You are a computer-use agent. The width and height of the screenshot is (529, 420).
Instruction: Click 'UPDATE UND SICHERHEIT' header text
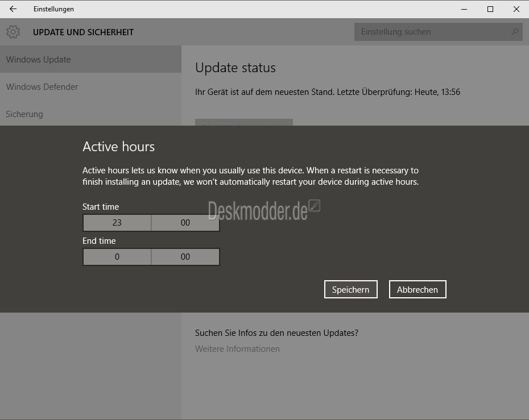click(x=83, y=32)
